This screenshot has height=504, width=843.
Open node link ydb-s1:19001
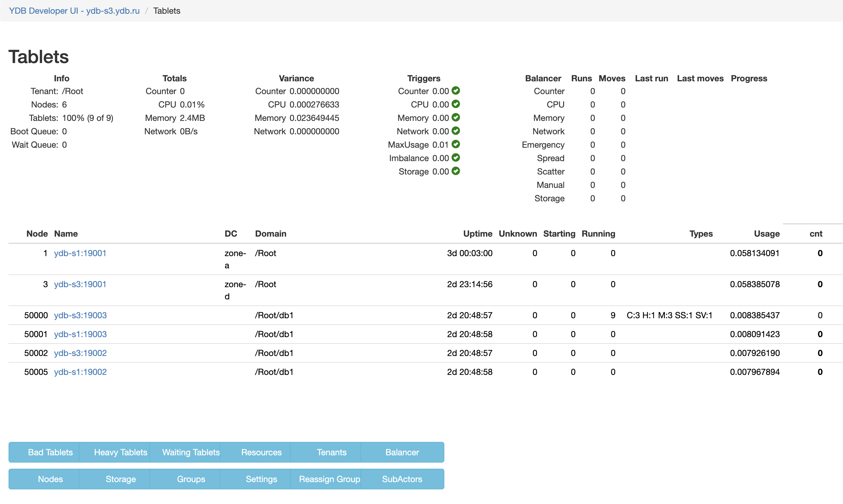pyautogui.click(x=80, y=253)
